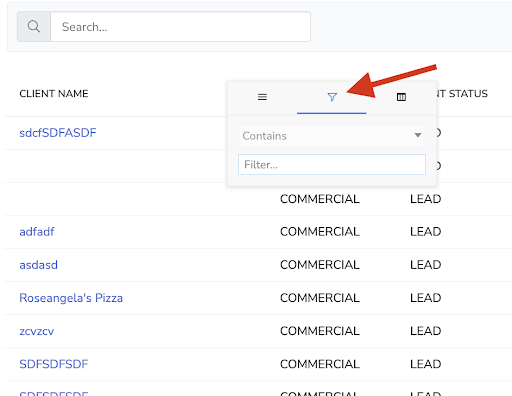
Task: Sort by CLIENT NAME column header
Action: tap(54, 94)
